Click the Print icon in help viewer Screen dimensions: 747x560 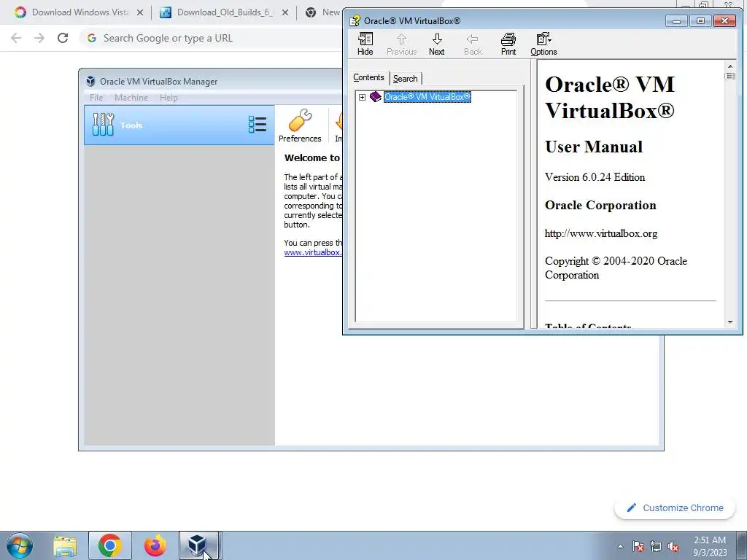[508, 44]
